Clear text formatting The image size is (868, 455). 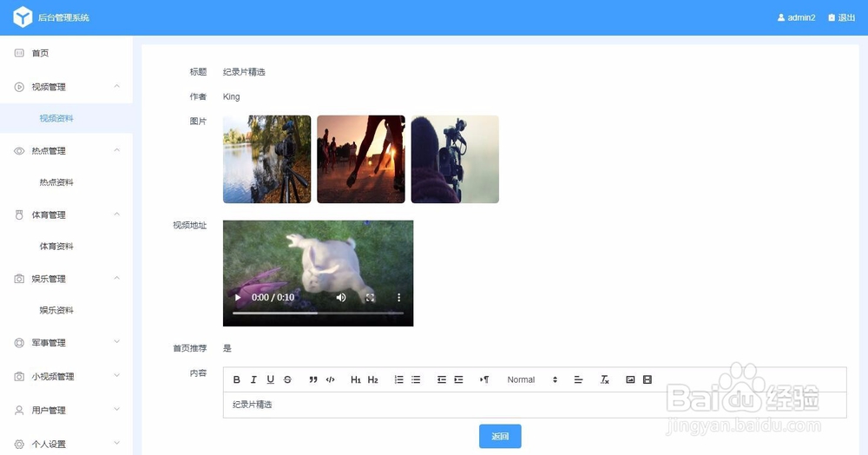tap(604, 379)
